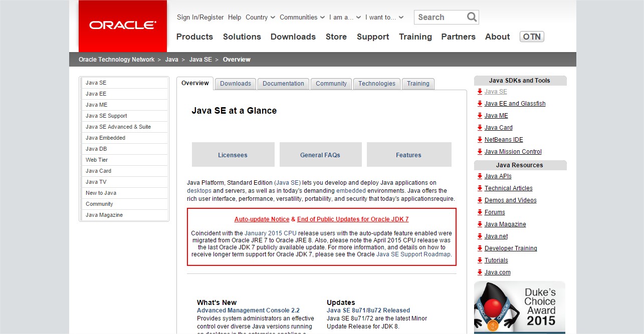Click the Java breadcrumb link
This screenshot has height=334, width=644.
(x=171, y=60)
